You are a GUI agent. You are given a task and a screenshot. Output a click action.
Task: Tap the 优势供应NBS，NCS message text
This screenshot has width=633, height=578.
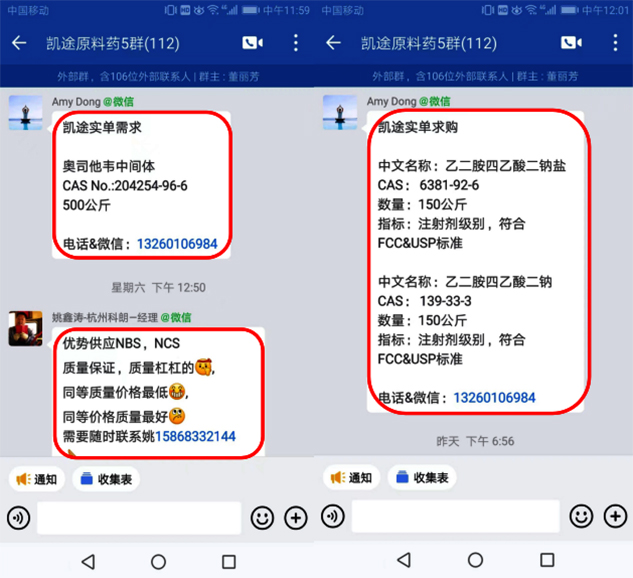[x=121, y=343]
